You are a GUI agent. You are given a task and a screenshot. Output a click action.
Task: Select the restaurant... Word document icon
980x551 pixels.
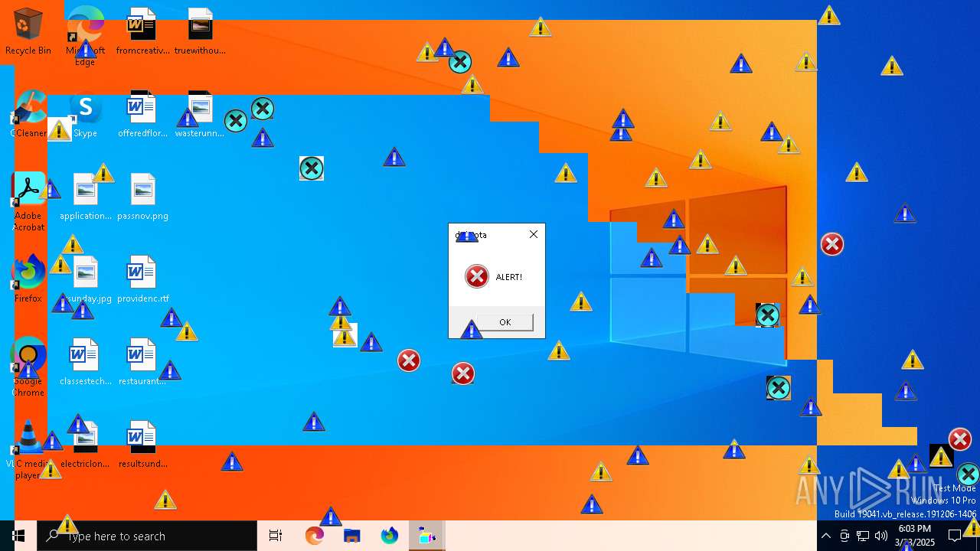click(142, 362)
